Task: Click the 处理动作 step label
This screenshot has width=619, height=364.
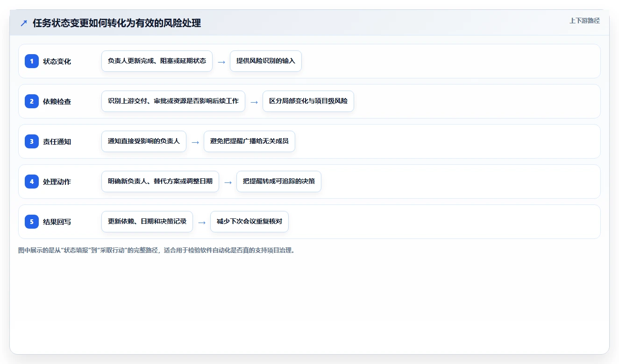Action: (57, 182)
